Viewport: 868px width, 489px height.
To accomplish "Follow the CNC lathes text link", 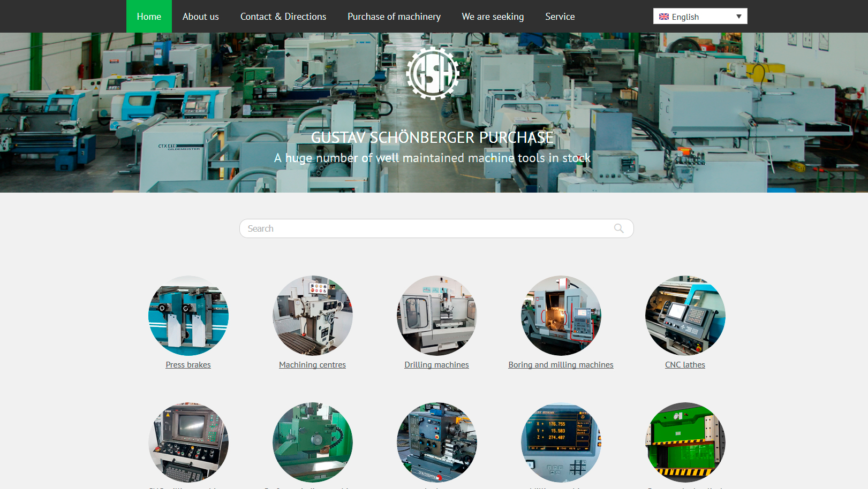I will click(x=685, y=365).
